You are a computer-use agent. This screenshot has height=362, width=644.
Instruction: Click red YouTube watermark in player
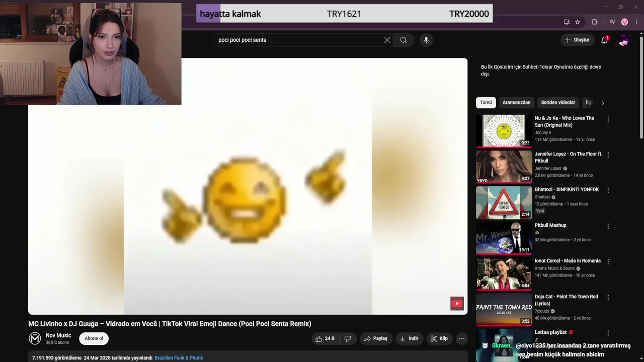[x=457, y=303]
